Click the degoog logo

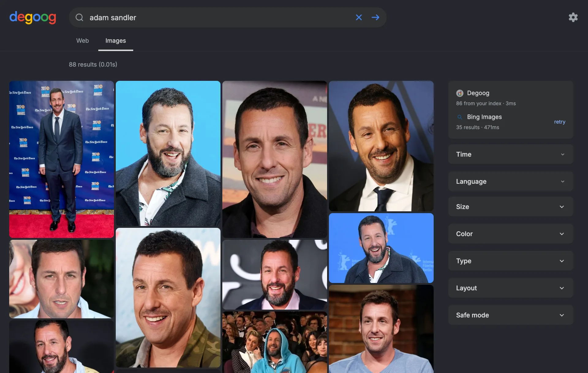click(x=33, y=17)
